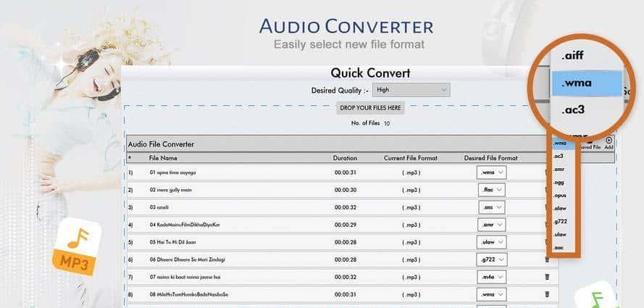Delete the 08 MileHoTumHumko row
The image size is (644, 308).
(x=547, y=294)
